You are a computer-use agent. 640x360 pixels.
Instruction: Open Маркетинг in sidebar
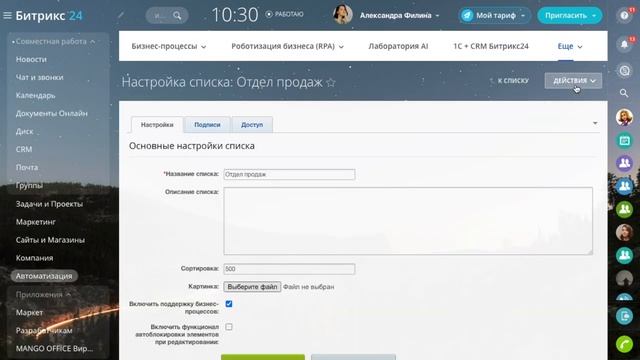coord(36,222)
